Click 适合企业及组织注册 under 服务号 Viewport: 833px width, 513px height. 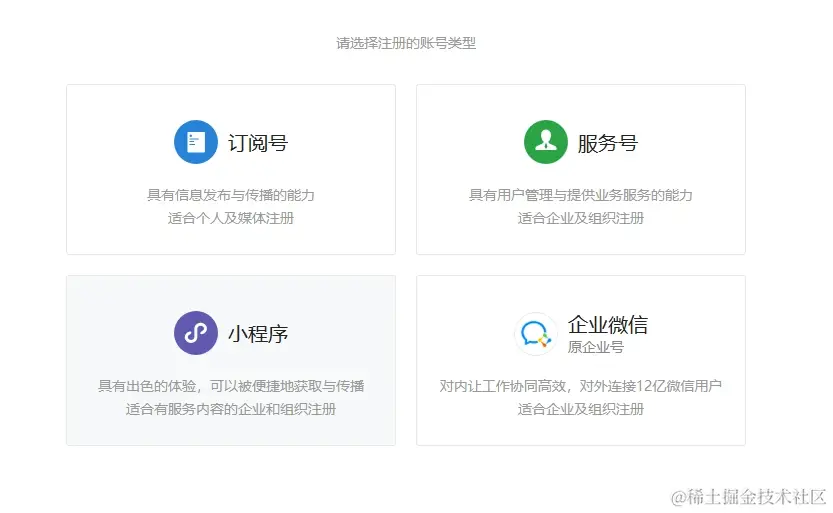pyautogui.click(x=581, y=218)
